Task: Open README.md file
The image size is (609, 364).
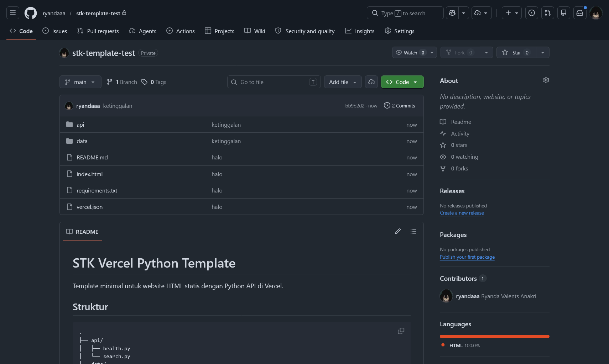Action: click(92, 157)
